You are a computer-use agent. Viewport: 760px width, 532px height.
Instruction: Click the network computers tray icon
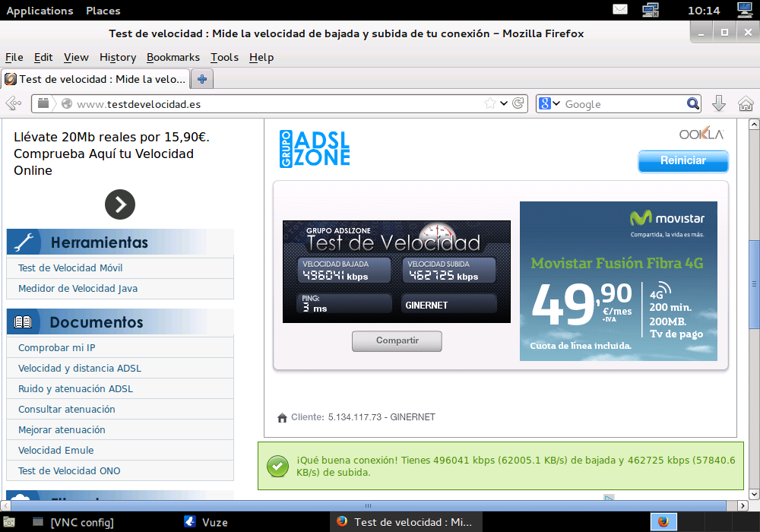[651, 10]
